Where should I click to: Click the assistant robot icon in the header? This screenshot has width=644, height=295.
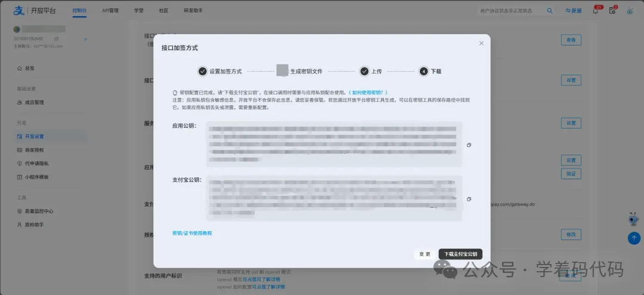630,11
